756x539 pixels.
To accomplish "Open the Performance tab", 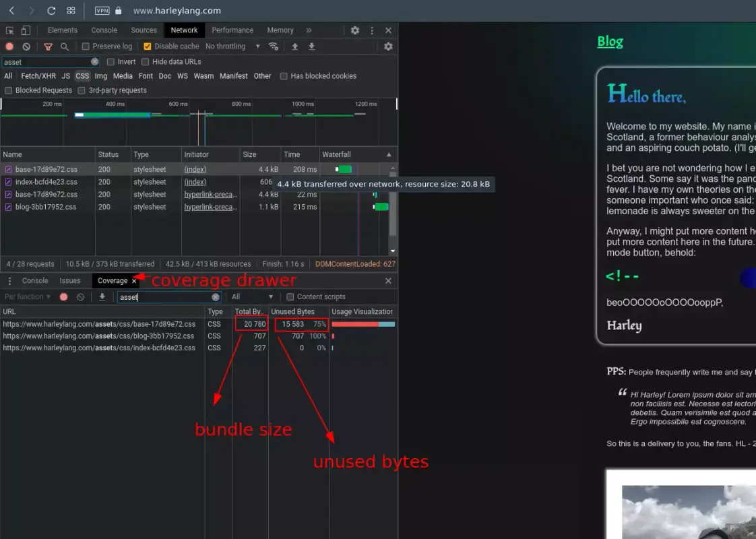I will [232, 30].
